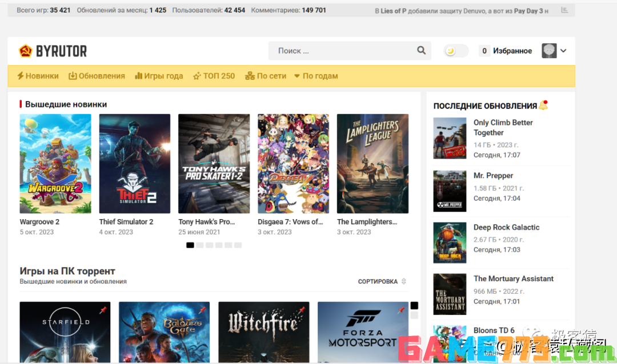
Task: Click the search magnifier icon
Action: coord(421,50)
